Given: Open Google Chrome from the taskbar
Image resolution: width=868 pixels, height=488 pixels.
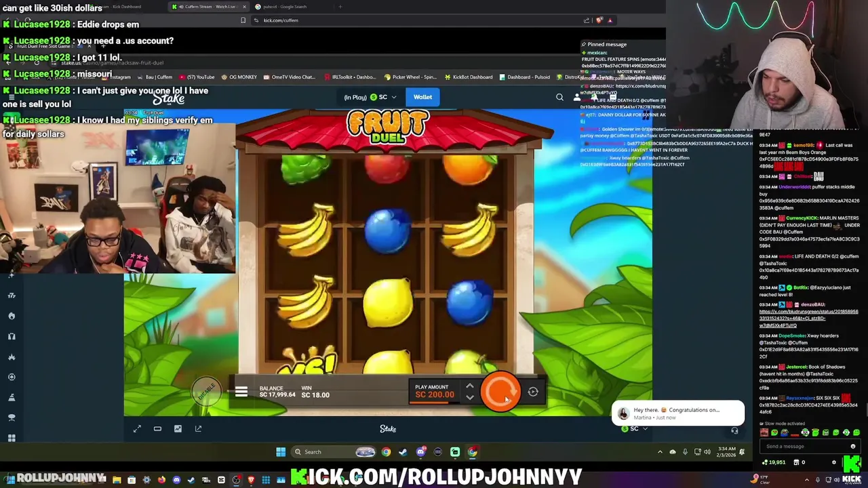Looking at the screenshot, I should (x=386, y=452).
